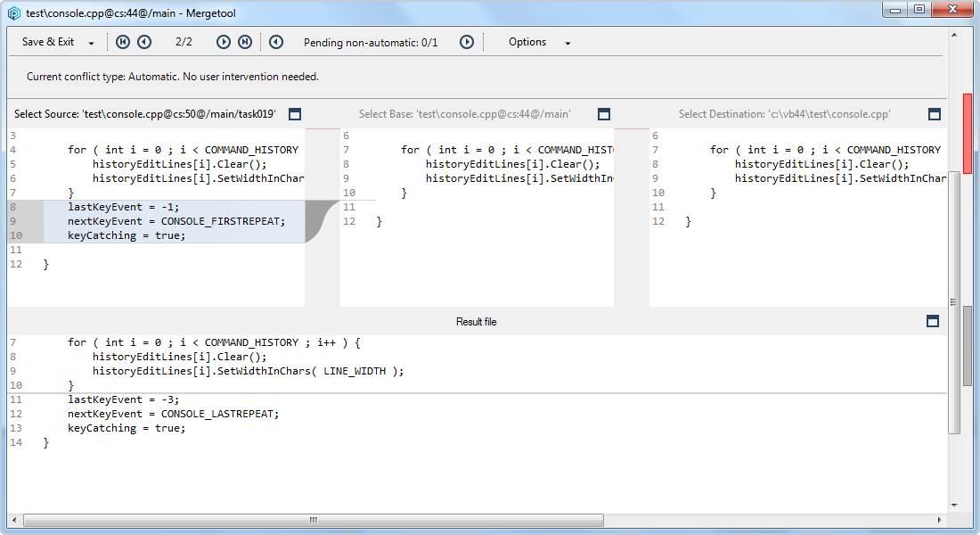Click 'nextKeyEvent = CONSOLE_LASTREPEAT;' in Result file
Image resolution: width=980 pixels, height=535 pixels.
[173, 415]
